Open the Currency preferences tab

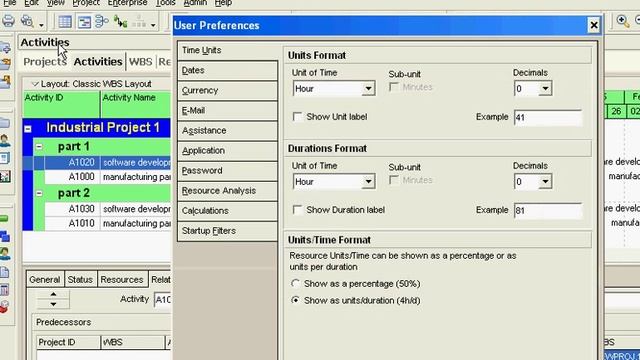227,90
